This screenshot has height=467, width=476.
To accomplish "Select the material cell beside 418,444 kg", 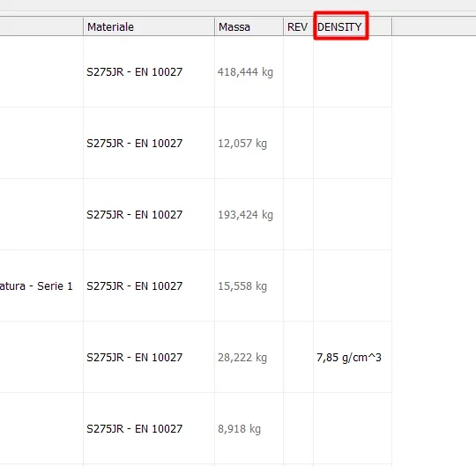I will tap(149, 72).
